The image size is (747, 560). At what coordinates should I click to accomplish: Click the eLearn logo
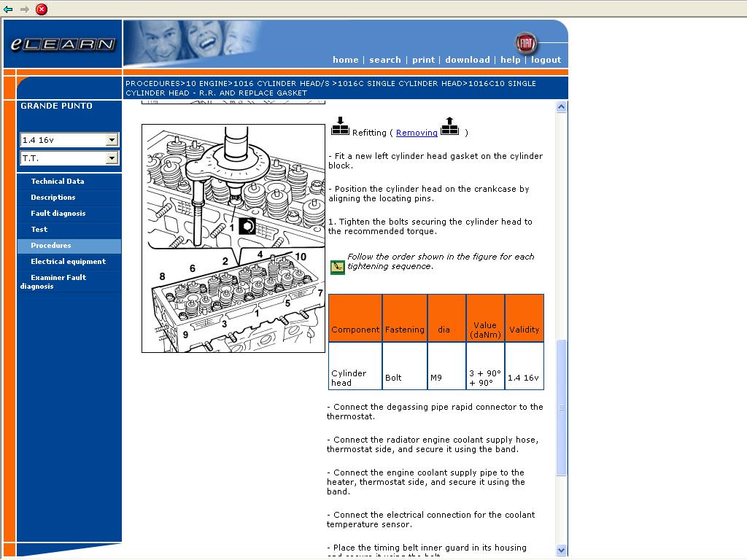coord(63,44)
